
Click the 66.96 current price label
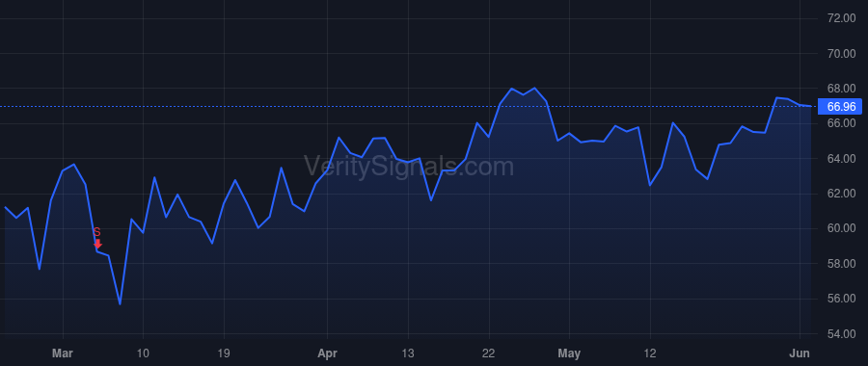click(x=840, y=106)
